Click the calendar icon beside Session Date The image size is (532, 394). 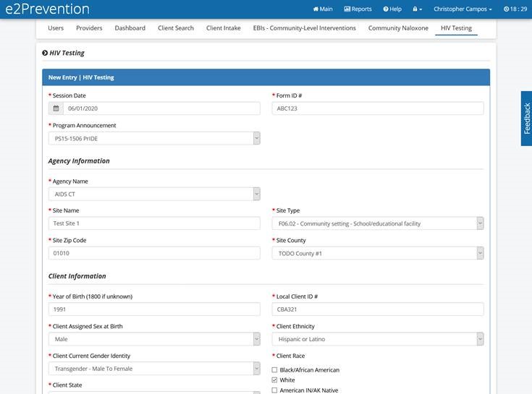click(x=56, y=108)
